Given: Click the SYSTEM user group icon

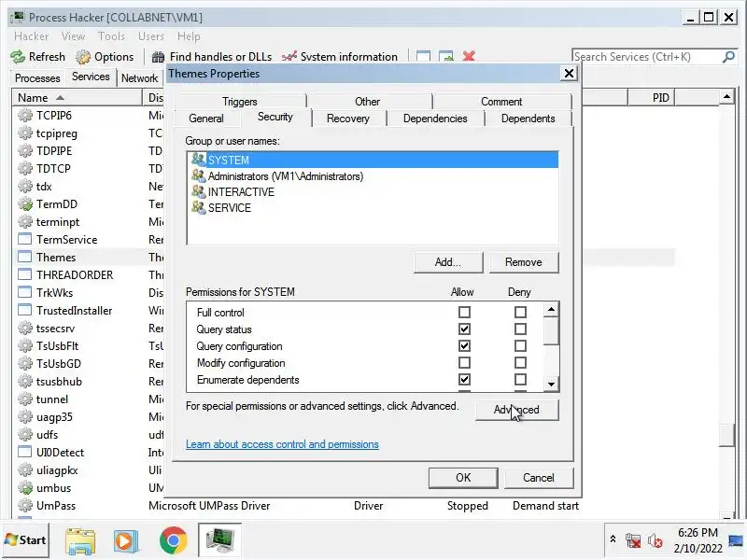Looking at the screenshot, I should point(198,160).
